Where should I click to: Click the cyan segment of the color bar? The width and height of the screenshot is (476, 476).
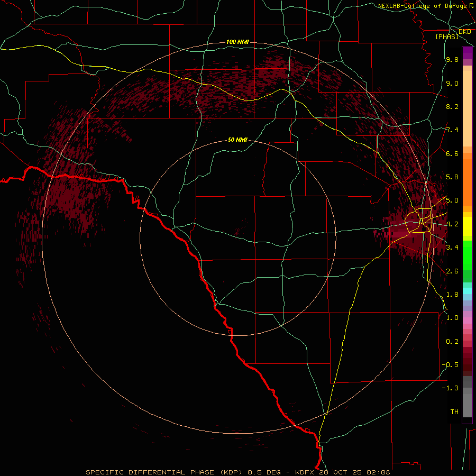pos(467,291)
